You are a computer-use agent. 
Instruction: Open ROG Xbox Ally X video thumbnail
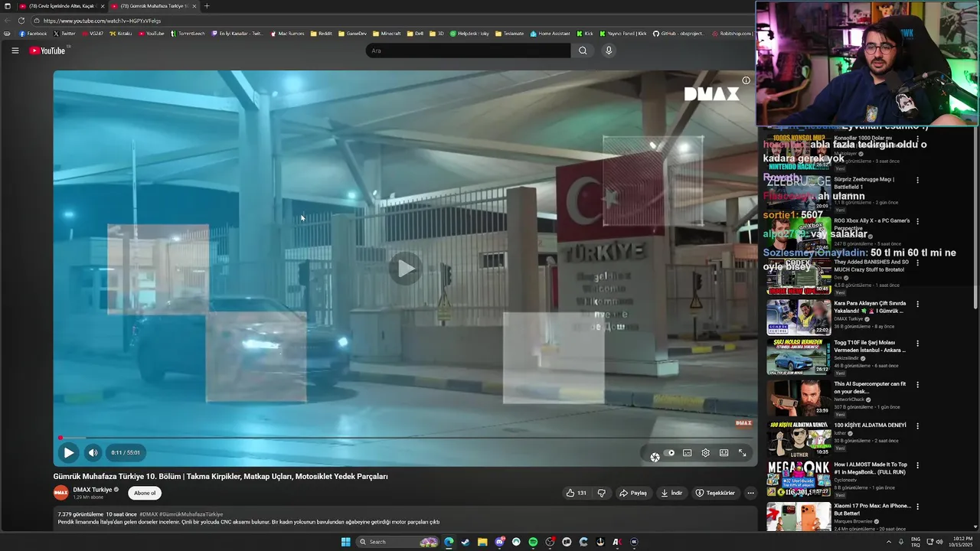(x=799, y=233)
